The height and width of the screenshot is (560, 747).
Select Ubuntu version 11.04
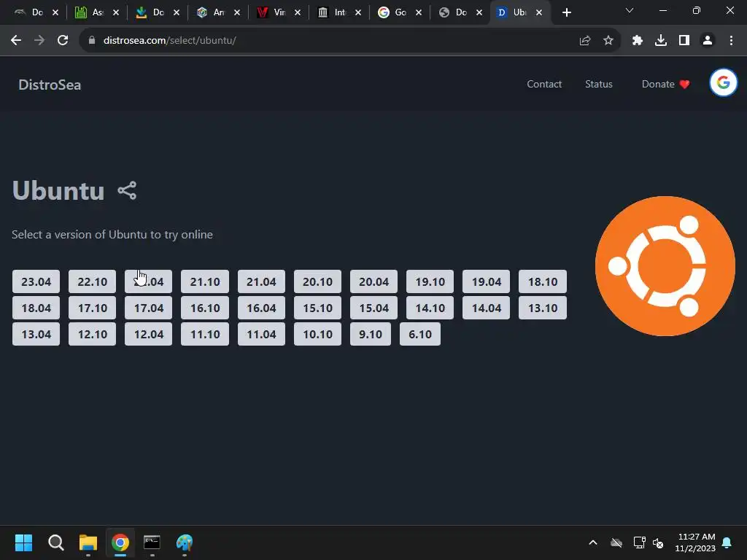click(261, 334)
